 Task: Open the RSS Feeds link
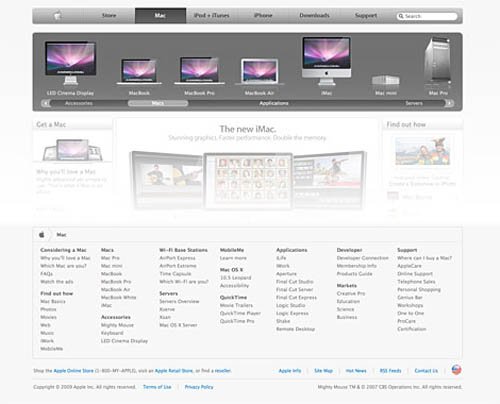tap(391, 371)
